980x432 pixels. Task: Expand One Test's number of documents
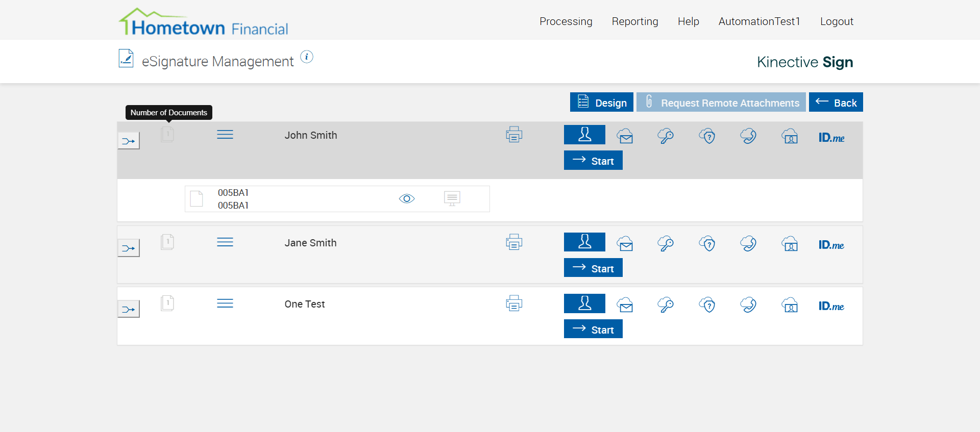click(x=167, y=303)
